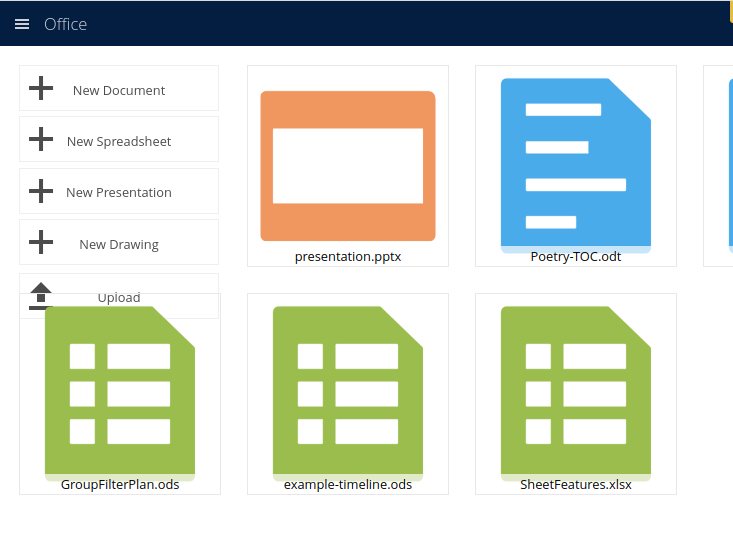Screen dimensions: 733x536
Task: Open the SheetFeatures.xlsx spreadsheet icon
Action: pyautogui.click(x=575, y=393)
